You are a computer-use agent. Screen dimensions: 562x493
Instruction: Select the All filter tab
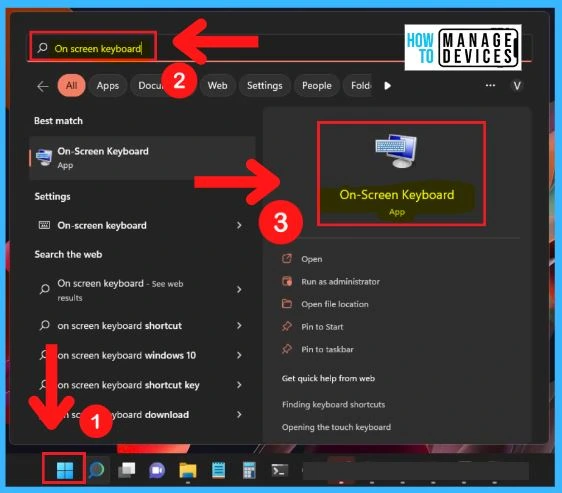(x=71, y=86)
